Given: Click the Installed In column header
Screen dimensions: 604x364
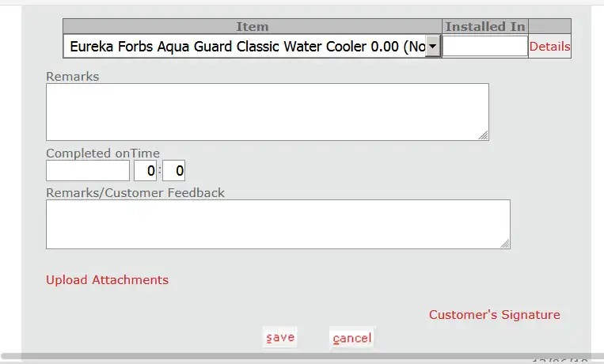Looking at the screenshot, I should (485, 27).
